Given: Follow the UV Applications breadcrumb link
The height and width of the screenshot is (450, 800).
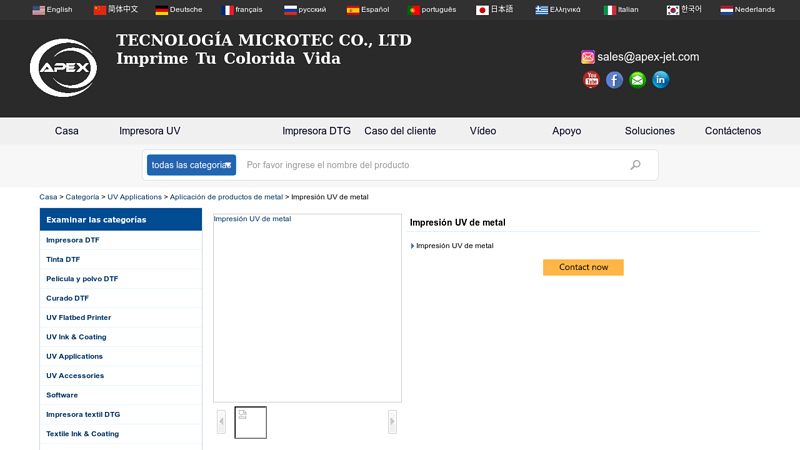Looking at the screenshot, I should click(x=134, y=197).
